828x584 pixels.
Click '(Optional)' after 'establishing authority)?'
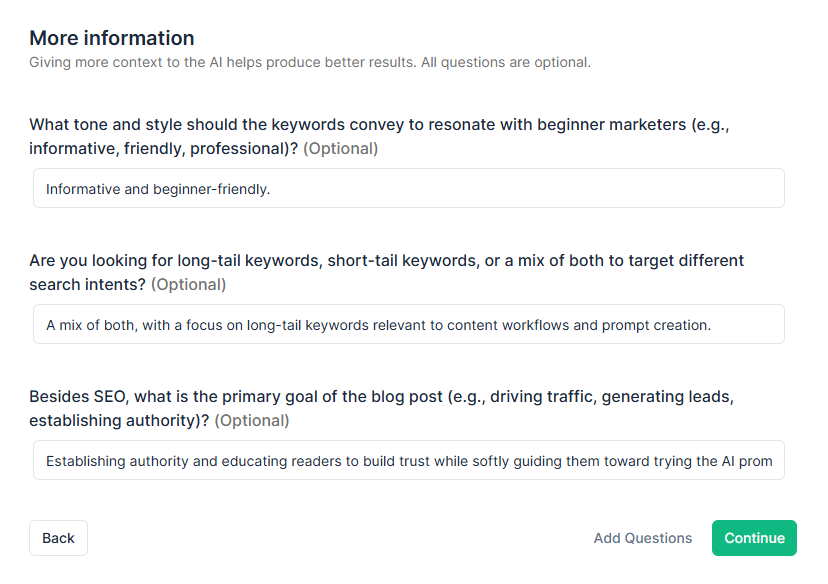click(x=252, y=421)
